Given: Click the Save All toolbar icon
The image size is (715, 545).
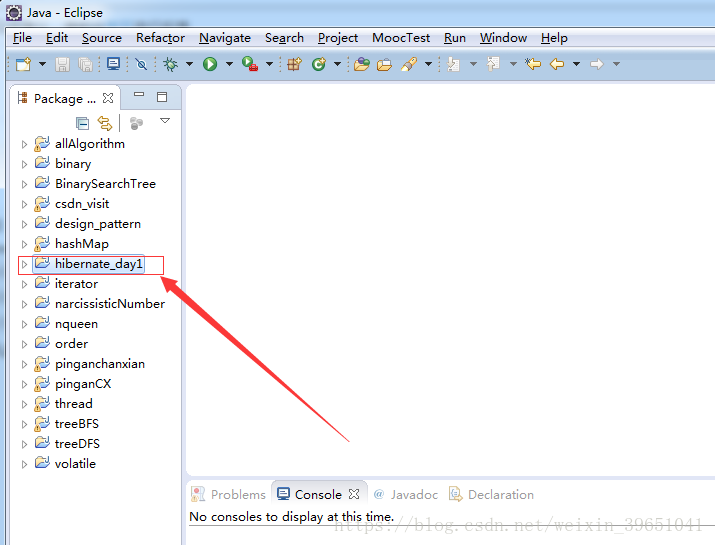Looking at the screenshot, I should (x=85, y=64).
